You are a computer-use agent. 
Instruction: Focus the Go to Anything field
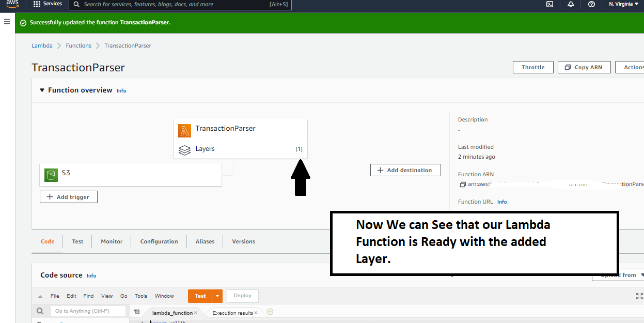pos(88,311)
